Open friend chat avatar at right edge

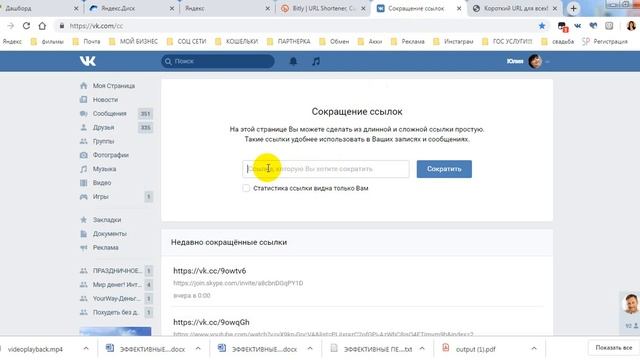click(631, 303)
